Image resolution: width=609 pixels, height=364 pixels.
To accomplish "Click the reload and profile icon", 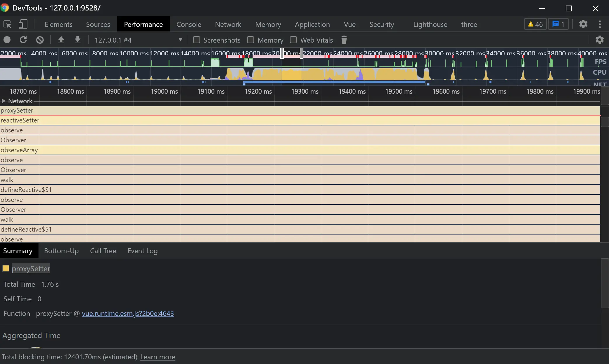I will tap(23, 40).
